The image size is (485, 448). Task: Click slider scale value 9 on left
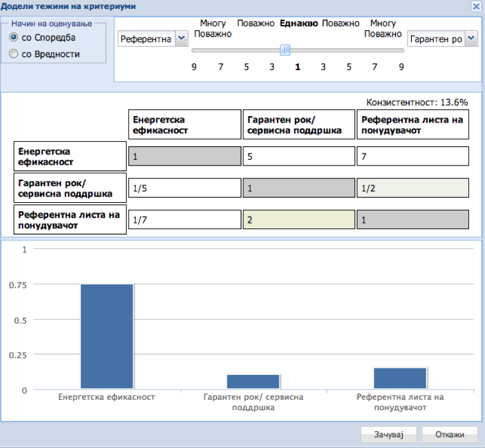pos(194,67)
